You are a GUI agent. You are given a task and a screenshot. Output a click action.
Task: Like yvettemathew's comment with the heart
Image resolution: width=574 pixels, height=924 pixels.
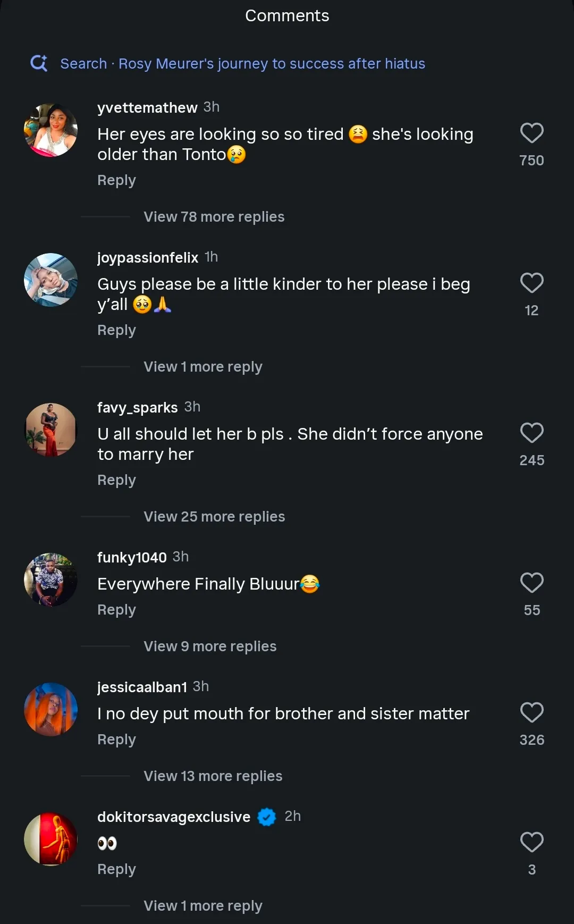point(531,133)
